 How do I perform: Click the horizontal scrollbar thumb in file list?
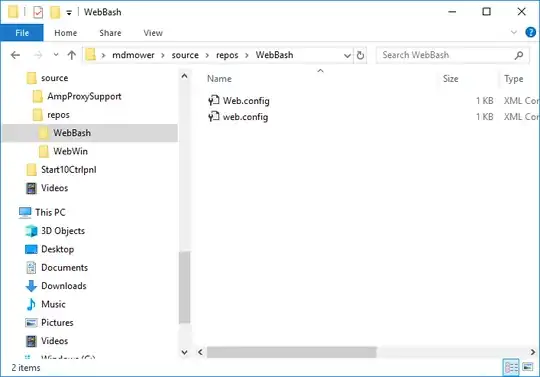[291, 352]
